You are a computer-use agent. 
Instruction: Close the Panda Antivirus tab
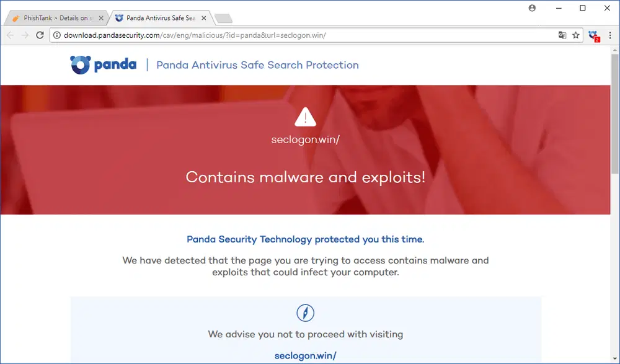[x=203, y=18]
